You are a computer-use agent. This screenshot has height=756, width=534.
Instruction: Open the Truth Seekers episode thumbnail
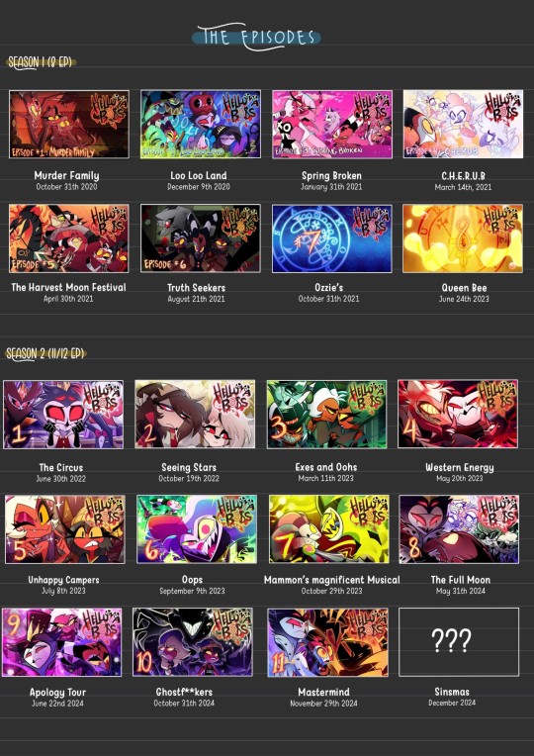coord(201,238)
